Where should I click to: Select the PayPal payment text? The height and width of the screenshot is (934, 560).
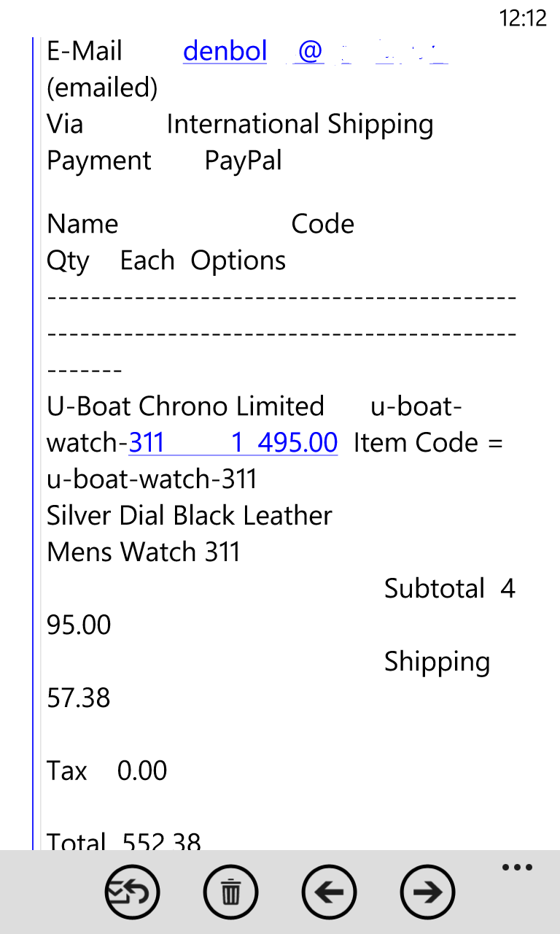click(x=243, y=161)
